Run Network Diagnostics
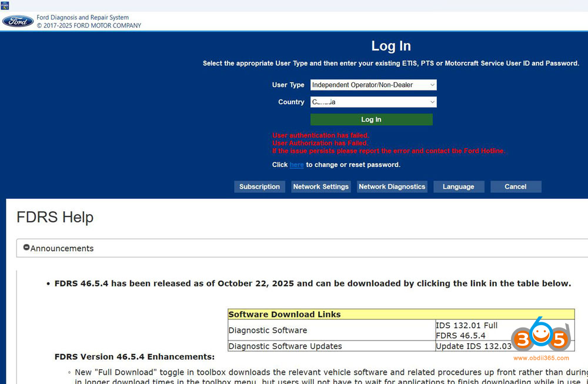Screen dimensions: 588x384 tap(392, 187)
